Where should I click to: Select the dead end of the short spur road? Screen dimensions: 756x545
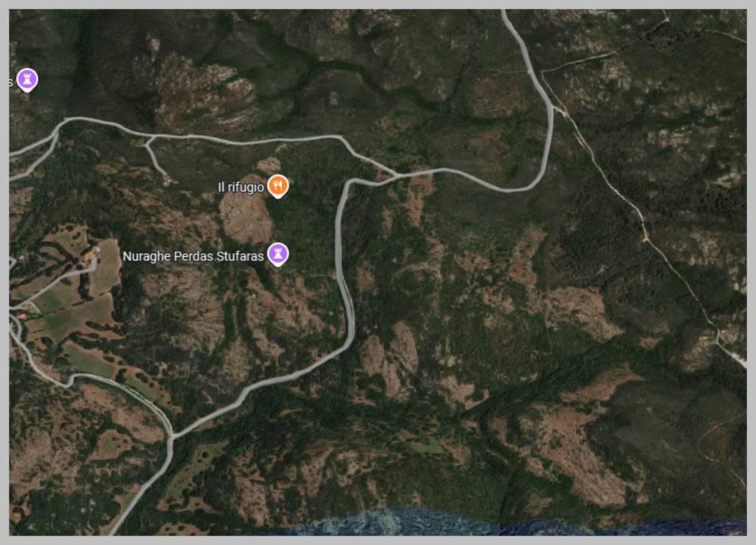(167, 179)
